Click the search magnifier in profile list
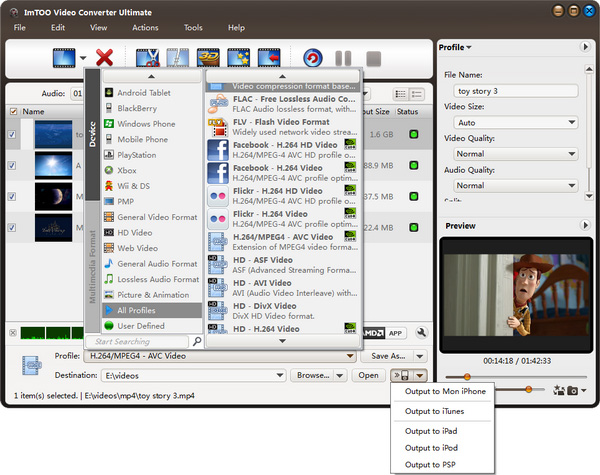This screenshot has height=475, width=600. click(197, 341)
